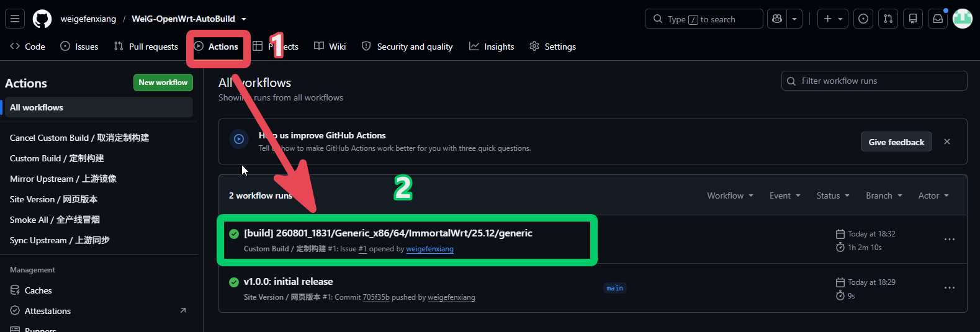Switch to the Actions tab
The height and width of the screenshot is (332, 980).
(x=216, y=47)
